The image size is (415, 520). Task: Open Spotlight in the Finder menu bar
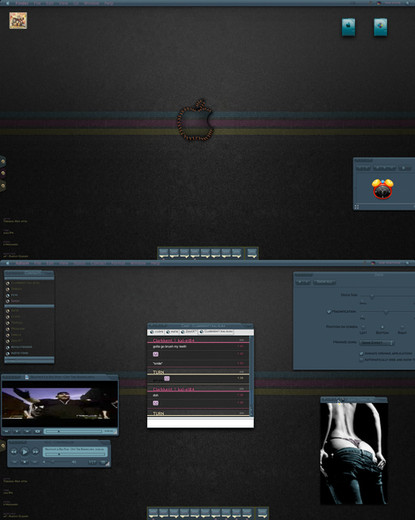(408, 3)
